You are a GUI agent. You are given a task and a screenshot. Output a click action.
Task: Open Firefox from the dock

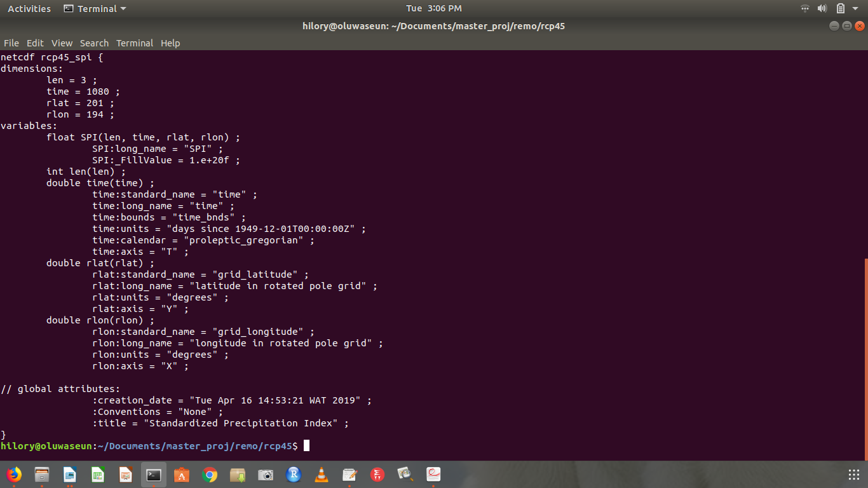(14, 474)
